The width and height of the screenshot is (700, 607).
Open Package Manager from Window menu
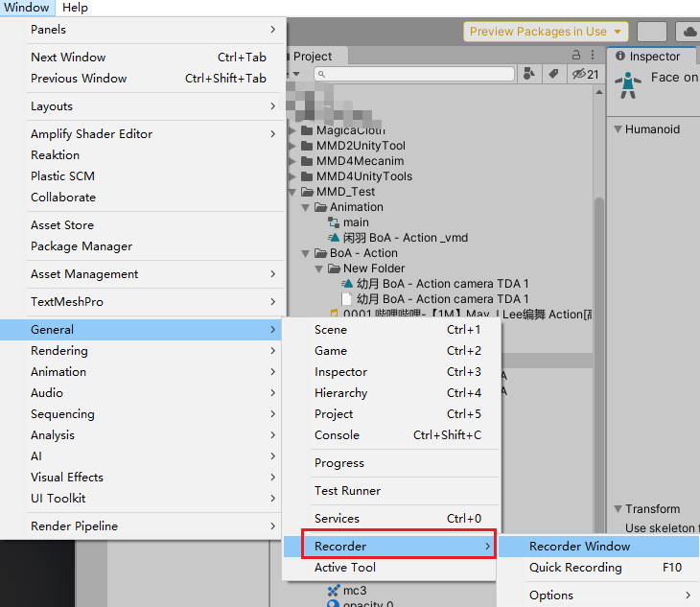tap(82, 246)
